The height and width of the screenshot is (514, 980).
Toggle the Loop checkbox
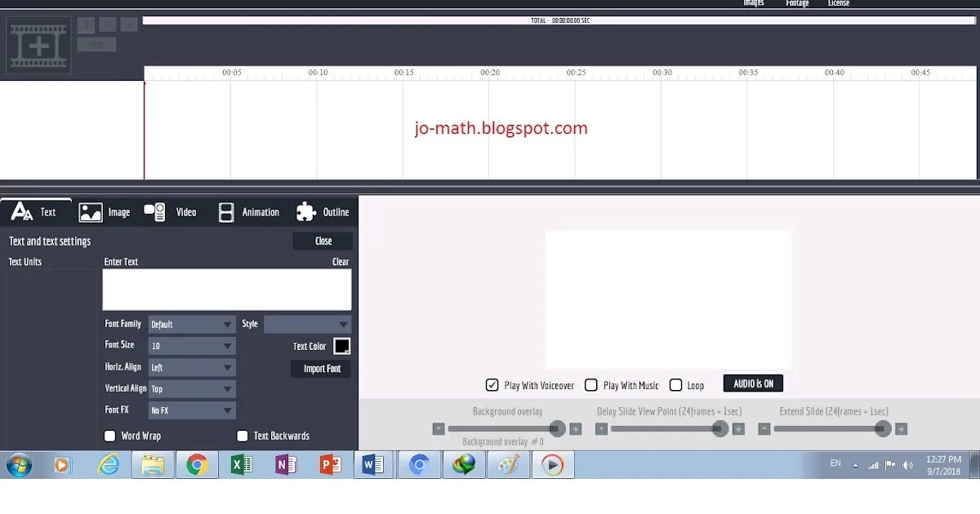pyautogui.click(x=676, y=384)
